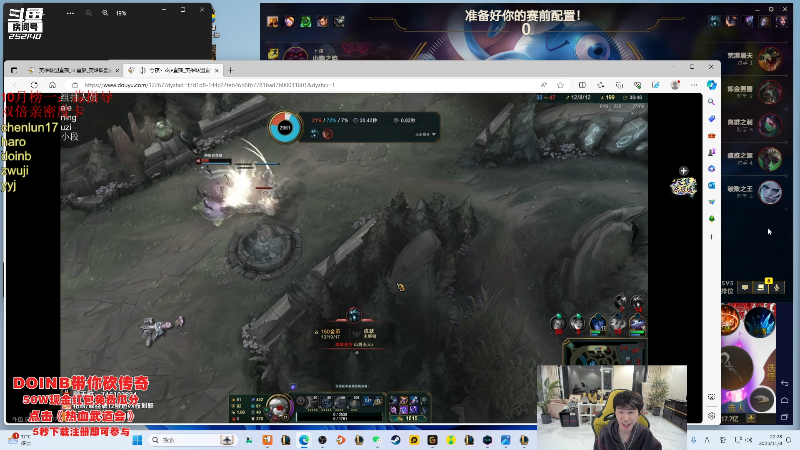Click the stream event badge below plus
The width and height of the screenshot is (800, 450).
point(683,186)
